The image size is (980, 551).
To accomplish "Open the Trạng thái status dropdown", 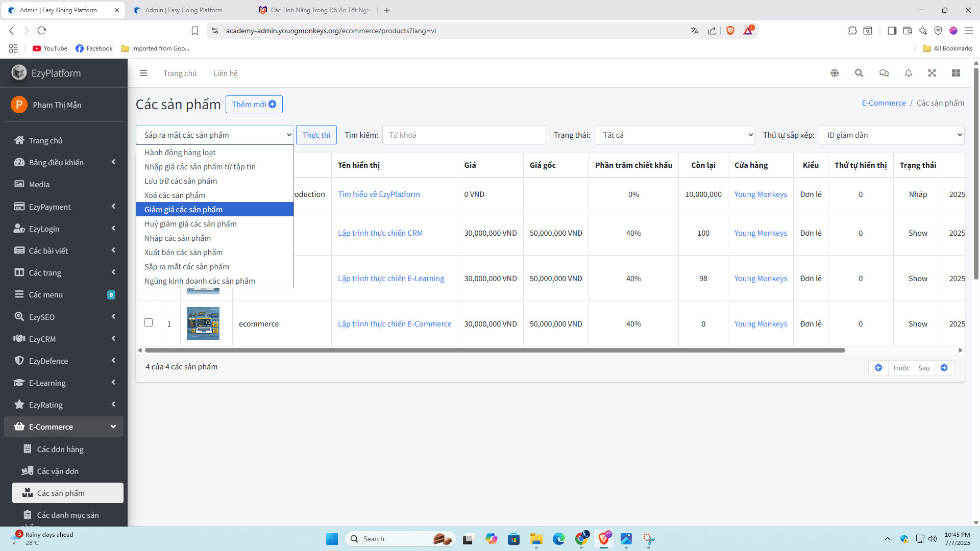I will click(675, 135).
